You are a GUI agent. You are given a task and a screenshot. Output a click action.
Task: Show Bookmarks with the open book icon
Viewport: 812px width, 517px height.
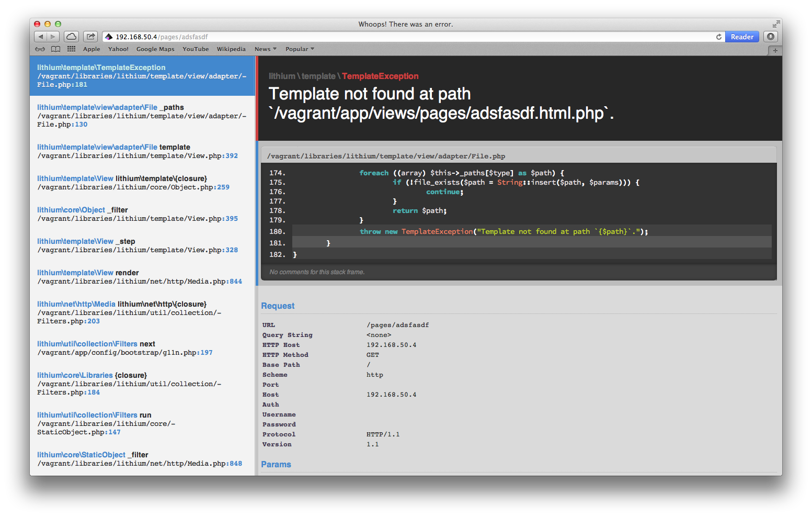[55, 49]
